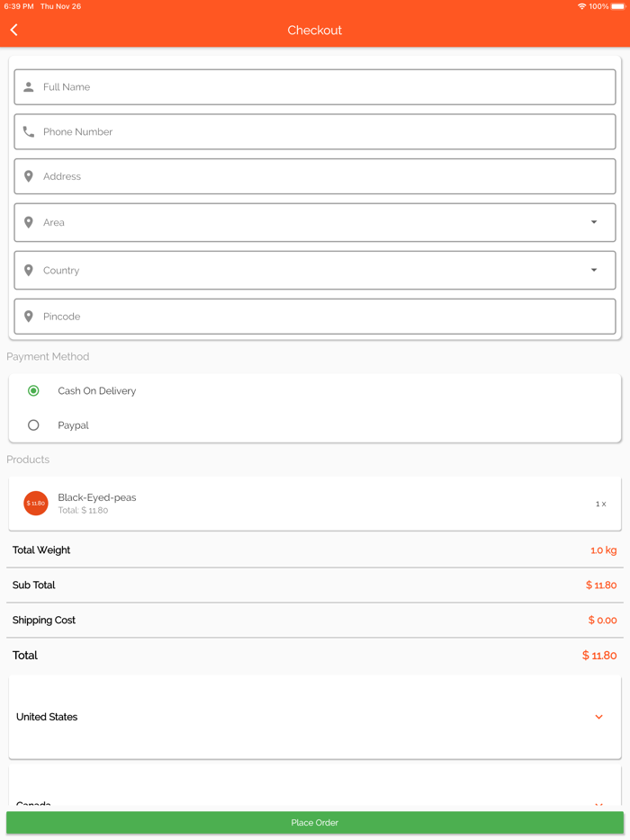Tap the battery indicator in status bar
Image resolution: width=630 pixels, height=840 pixels.
tap(617, 6)
